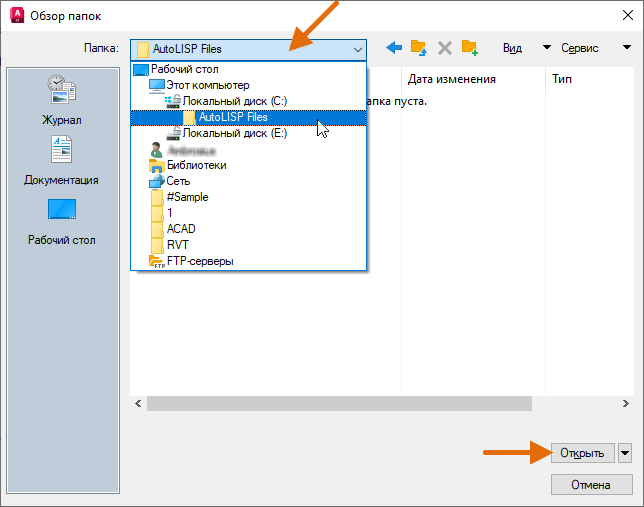
Task: Click the Delete X toolbar icon
Action: pos(445,48)
